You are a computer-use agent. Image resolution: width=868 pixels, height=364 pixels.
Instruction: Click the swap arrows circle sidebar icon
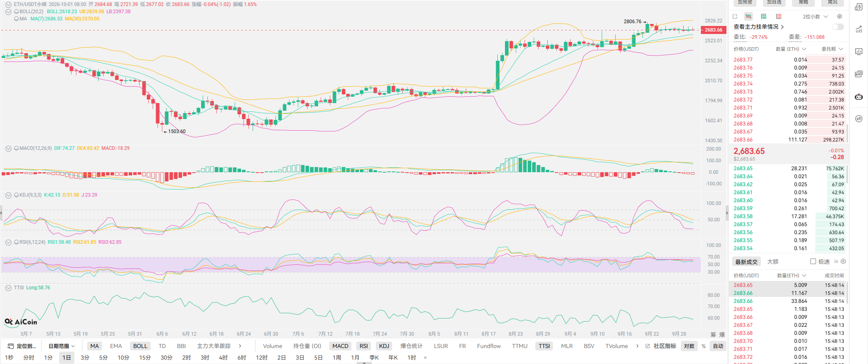(x=859, y=119)
